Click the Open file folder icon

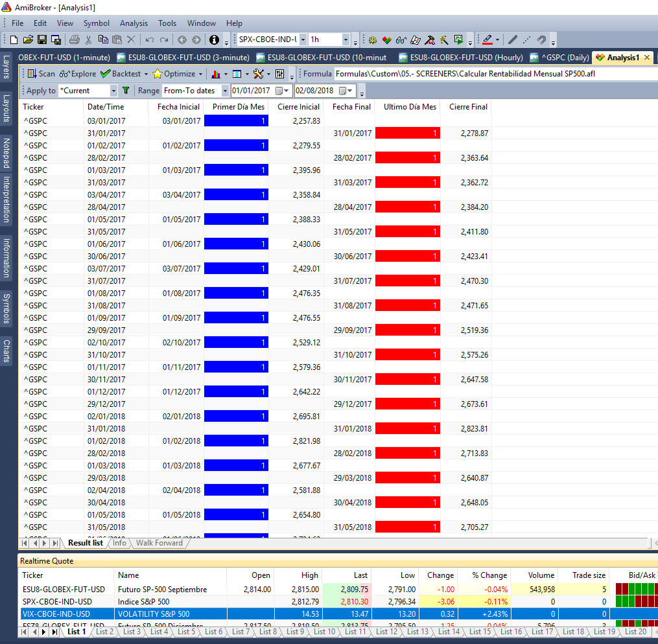(28, 40)
